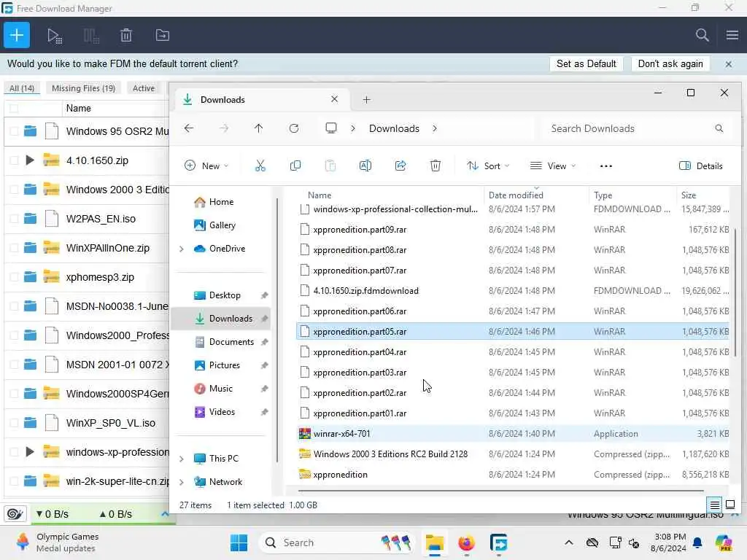Click the Explorer horizontal scrollbar
This screenshot has width=747, height=560.
(x=500, y=490)
